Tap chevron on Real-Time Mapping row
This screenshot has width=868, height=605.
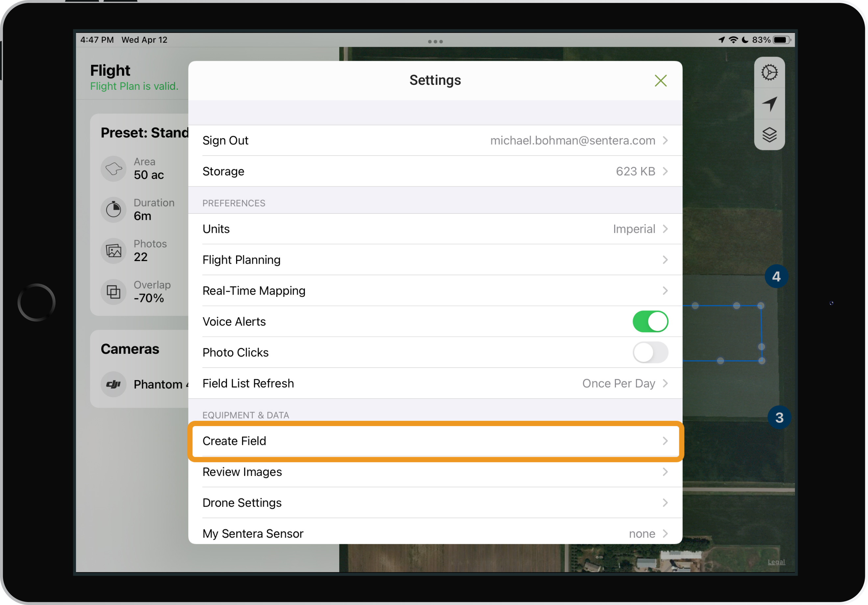(x=665, y=291)
